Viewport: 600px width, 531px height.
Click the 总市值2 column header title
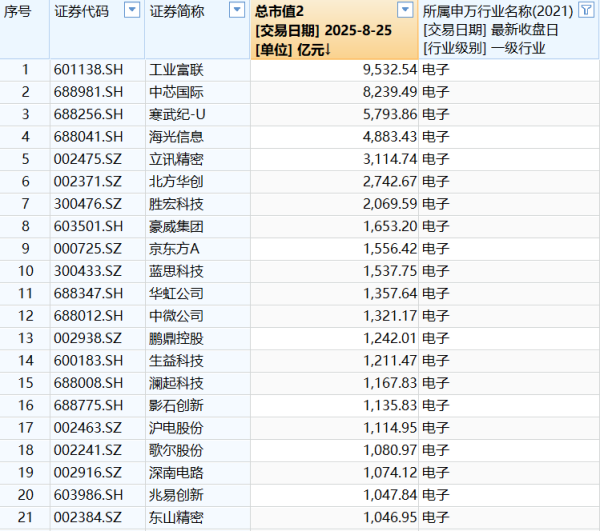281,11
